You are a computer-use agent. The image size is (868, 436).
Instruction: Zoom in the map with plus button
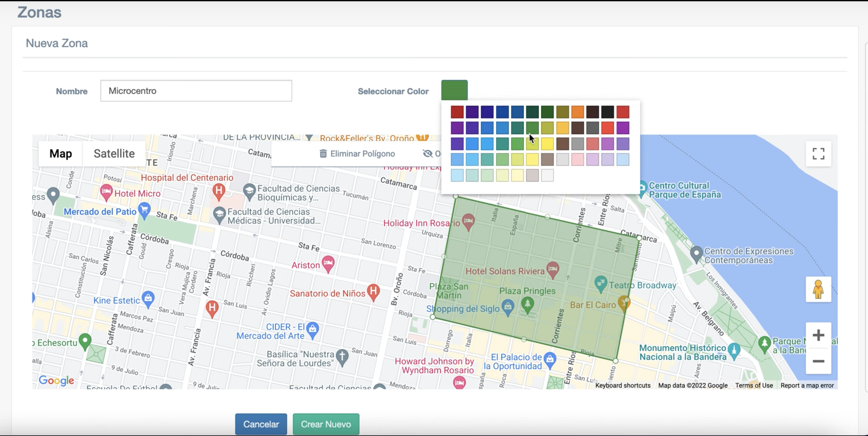(x=818, y=335)
